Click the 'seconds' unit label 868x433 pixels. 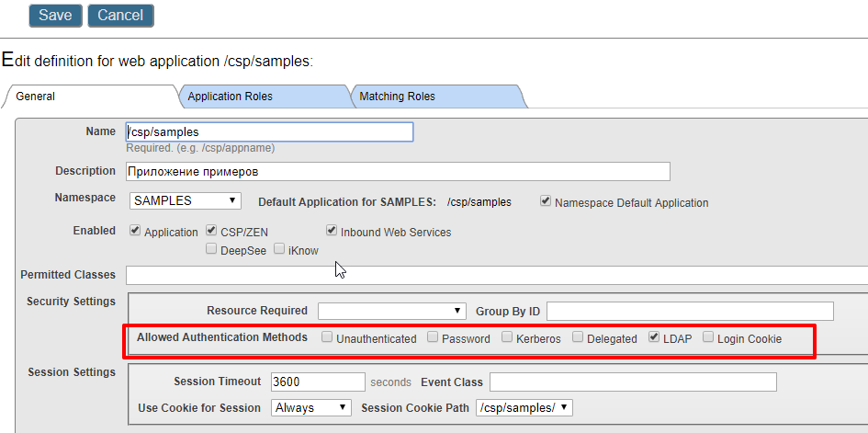[x=390, y=382]
